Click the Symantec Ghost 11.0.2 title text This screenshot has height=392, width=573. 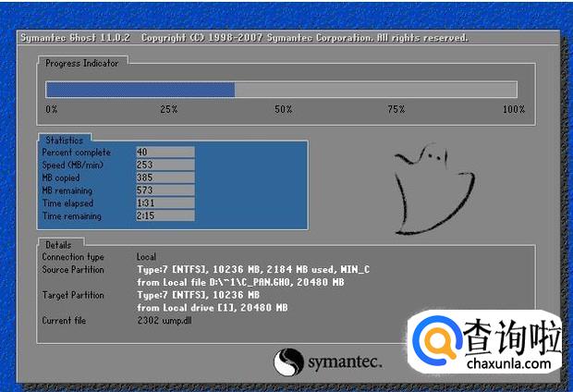coord(75,38)
